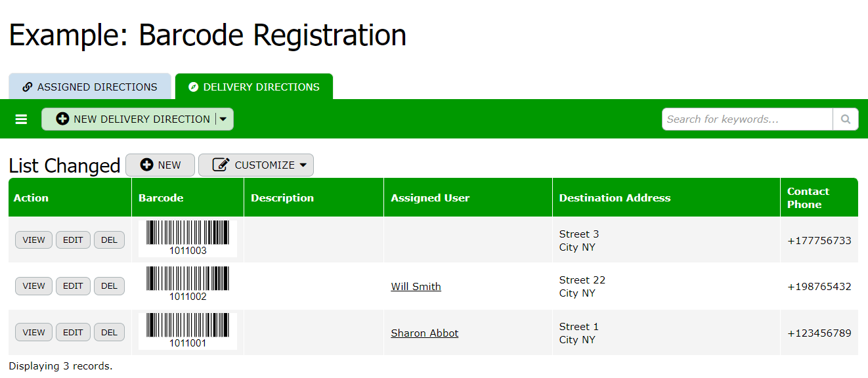Delete the record with barcode 1011001

click(x=109, y=333)
